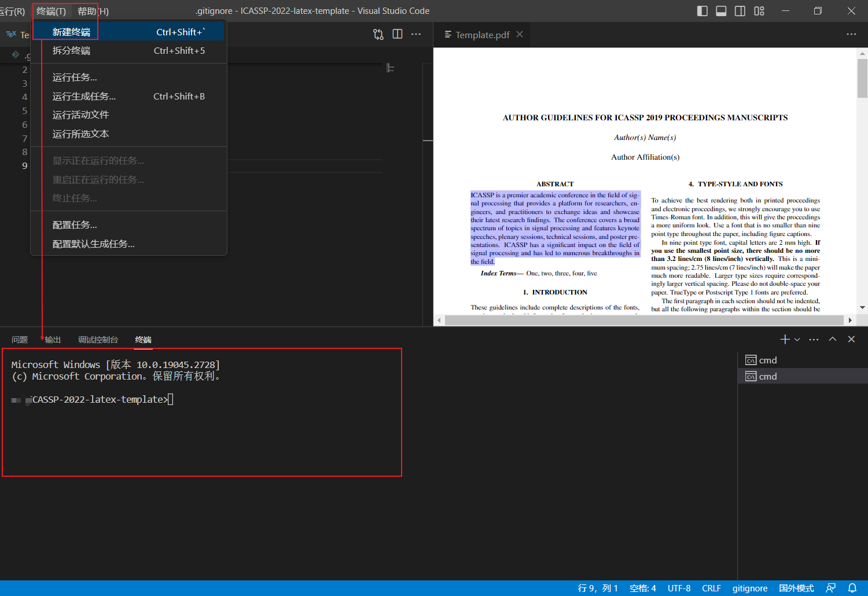Click 'Index Terms' line in the PDF
Viewport: 868px width, 596px height.
(539, 273)
